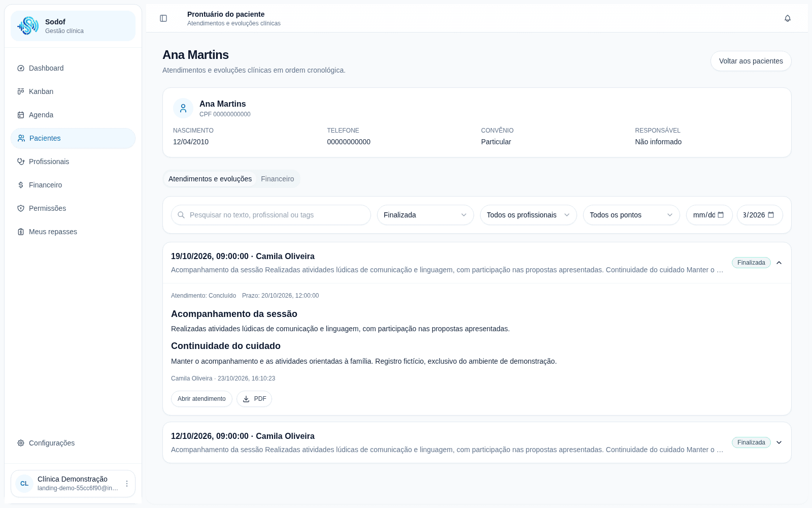
Task: Open Clínica Demonstração account options menu
Action: pos(127,484)
